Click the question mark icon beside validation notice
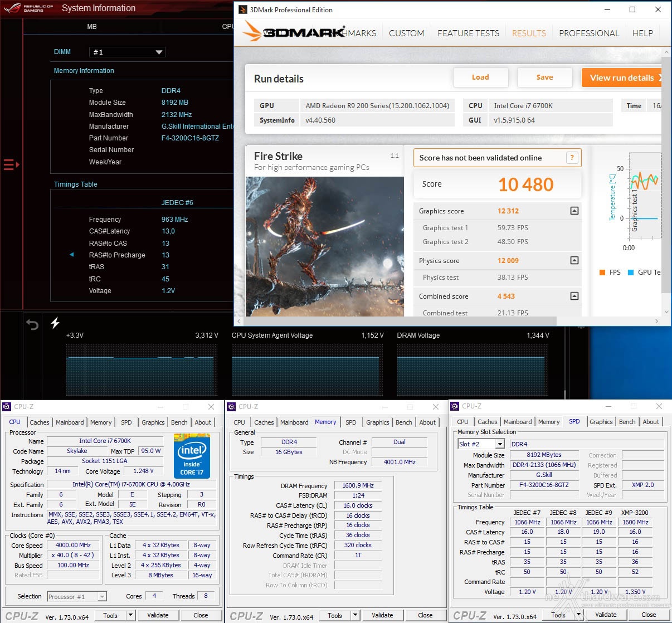Viewport: 672px width, 623px height. (x=571, y=158)
